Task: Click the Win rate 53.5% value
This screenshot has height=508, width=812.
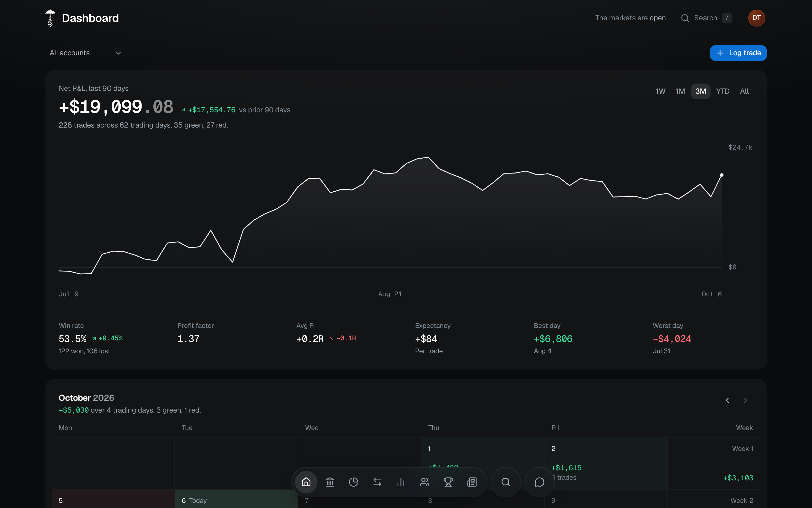Action: [72, 339]
